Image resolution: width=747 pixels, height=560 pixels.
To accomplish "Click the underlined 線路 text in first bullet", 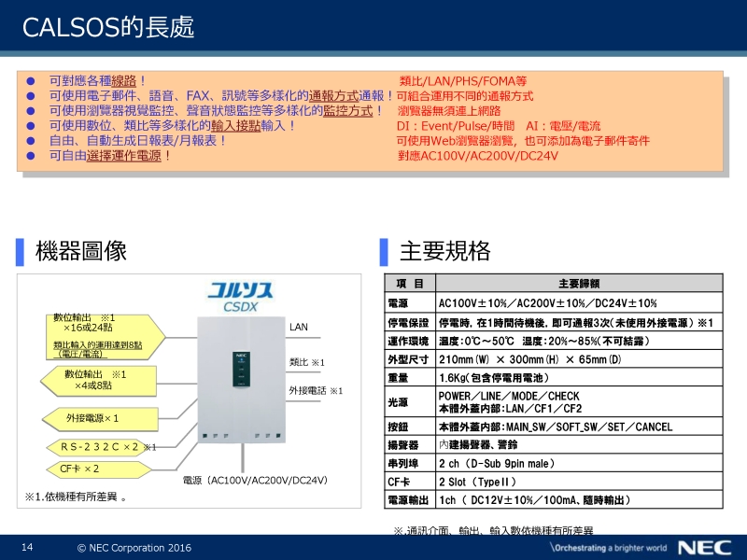I will coord(124,81).
